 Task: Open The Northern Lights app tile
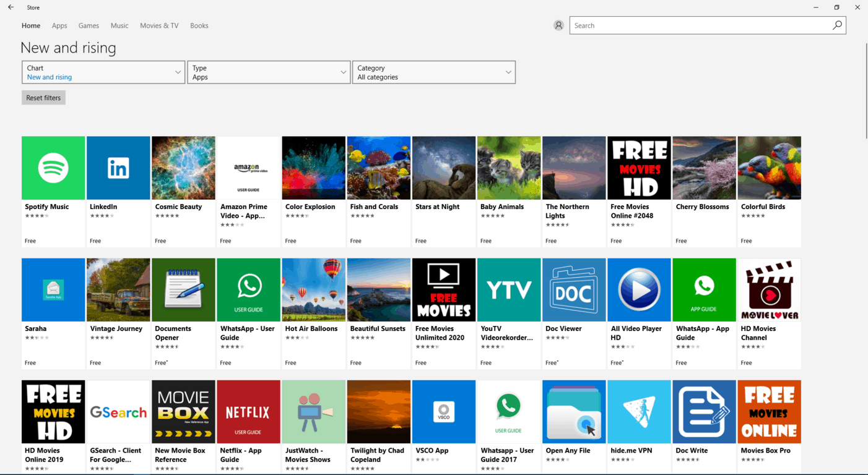tap(574, 192)
